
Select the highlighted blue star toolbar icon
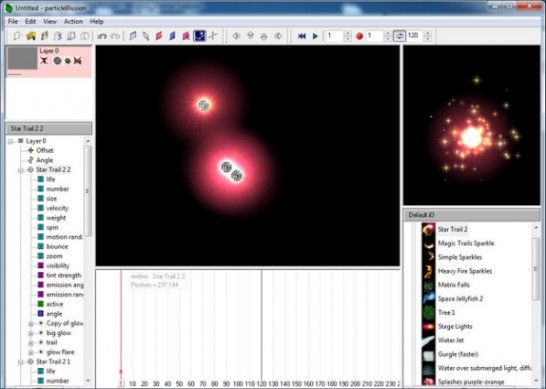point(200,36)
